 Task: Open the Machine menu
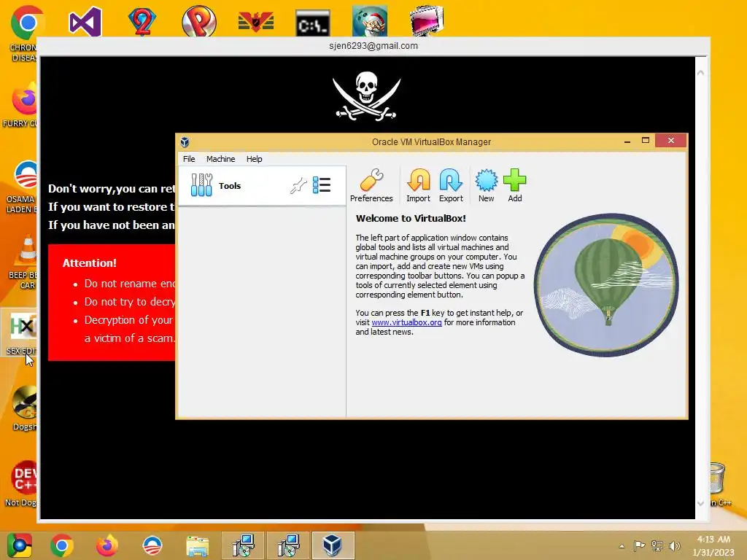tap(220, 159)
